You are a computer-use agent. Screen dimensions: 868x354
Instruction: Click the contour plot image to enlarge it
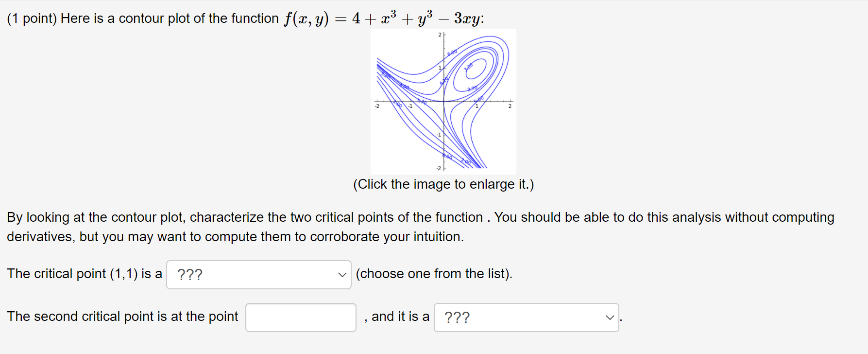[x=443, y=101]
